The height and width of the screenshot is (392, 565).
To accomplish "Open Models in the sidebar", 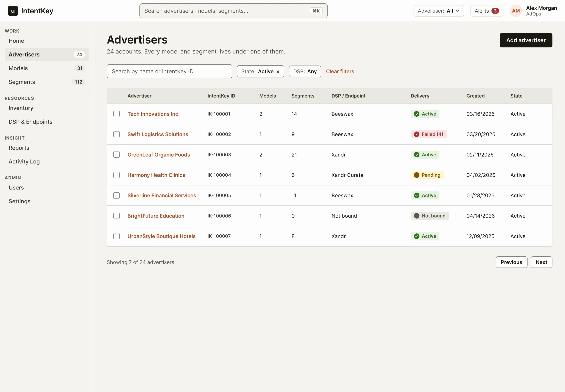I will click(x=47, y=68).
